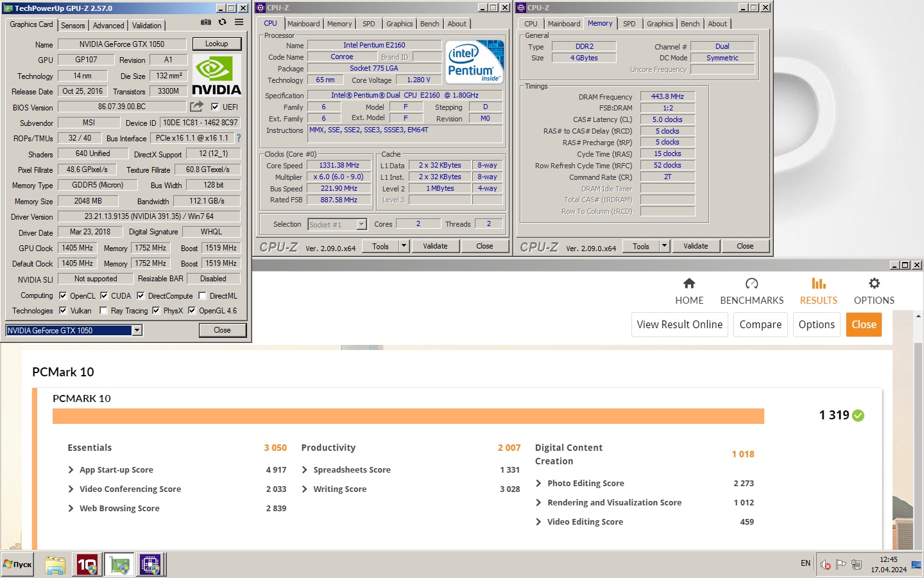
Task: Click the GPU-Z refresh icon
Action: point(222,22)
